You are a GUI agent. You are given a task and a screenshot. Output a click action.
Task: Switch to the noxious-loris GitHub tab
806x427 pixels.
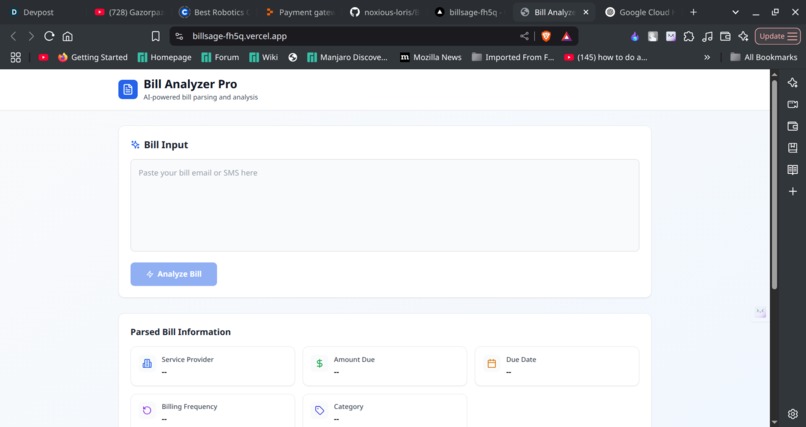click(385, 12)
